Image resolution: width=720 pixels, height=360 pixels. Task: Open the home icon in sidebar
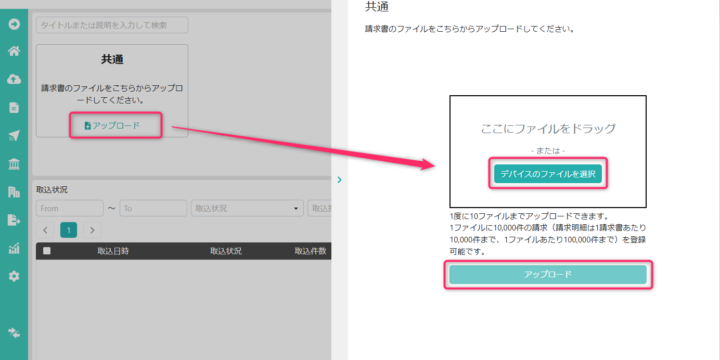[x=14, y=51]
